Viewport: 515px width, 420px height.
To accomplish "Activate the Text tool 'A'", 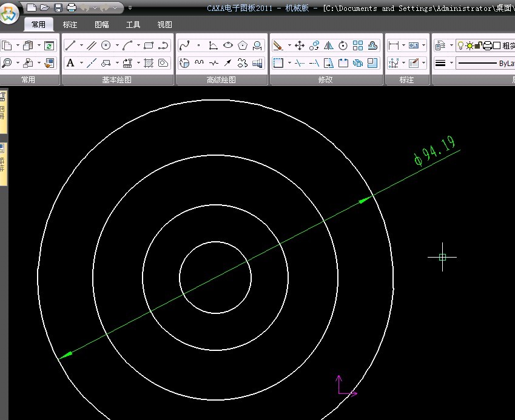I will pos(70,63).
